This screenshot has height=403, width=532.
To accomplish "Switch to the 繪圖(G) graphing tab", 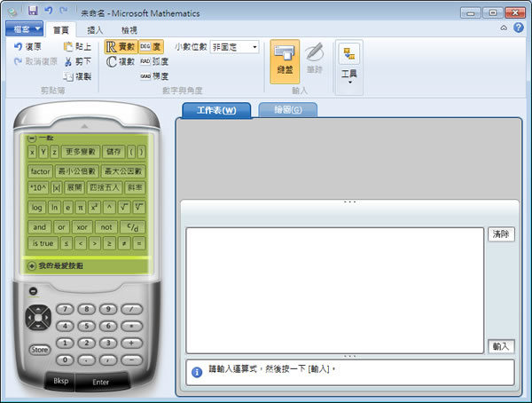I will (288, 110).
